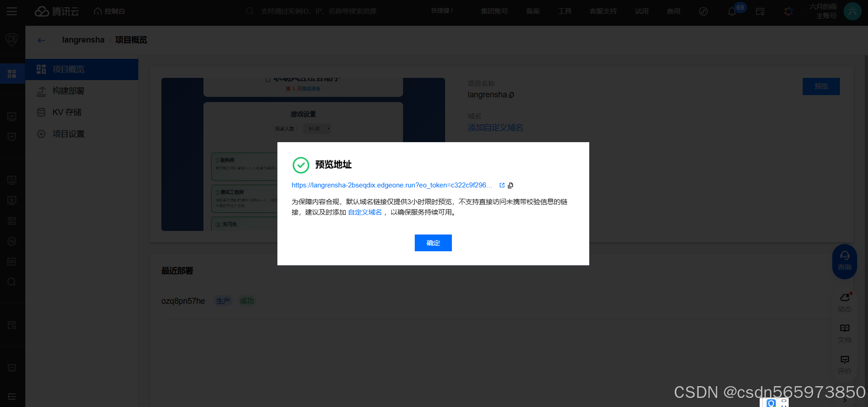Click the shield icon in the left rail
The image size is (868, 407).
(12, 39)
